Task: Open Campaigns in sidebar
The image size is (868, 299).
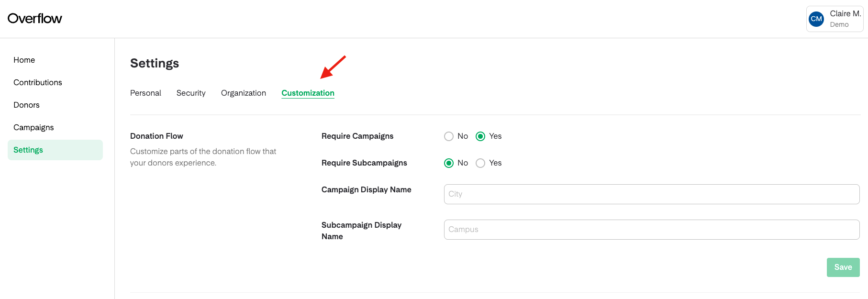Action: 33,127
